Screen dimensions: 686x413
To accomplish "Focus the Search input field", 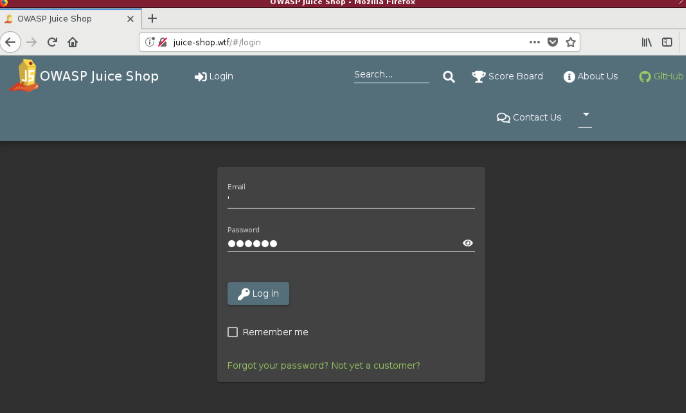I will point(391,75).
